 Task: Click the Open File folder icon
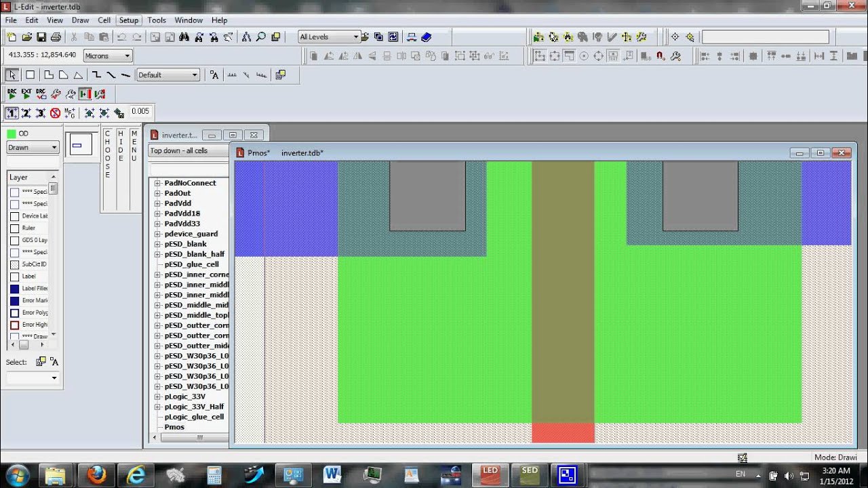point(26,37)
